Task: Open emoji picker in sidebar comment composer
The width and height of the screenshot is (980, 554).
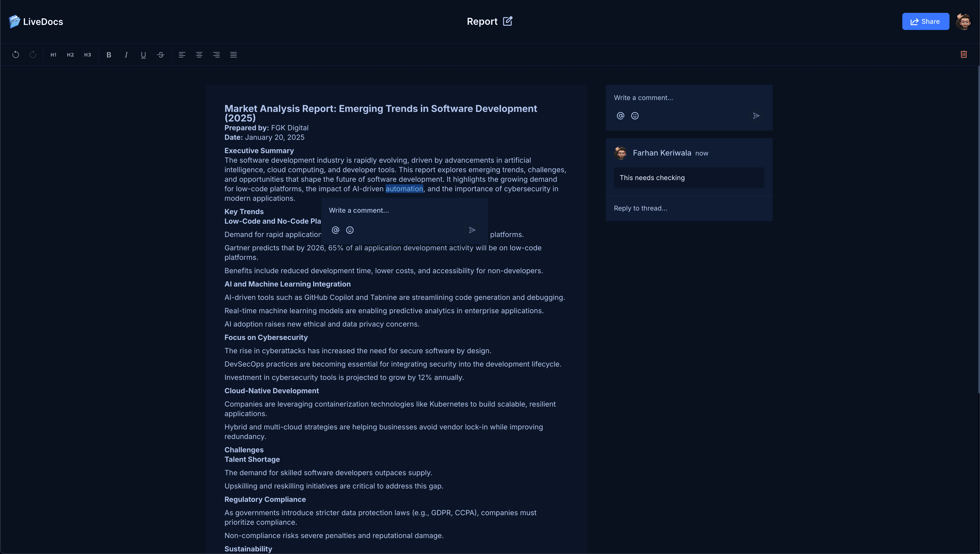Action: [635, 116]
